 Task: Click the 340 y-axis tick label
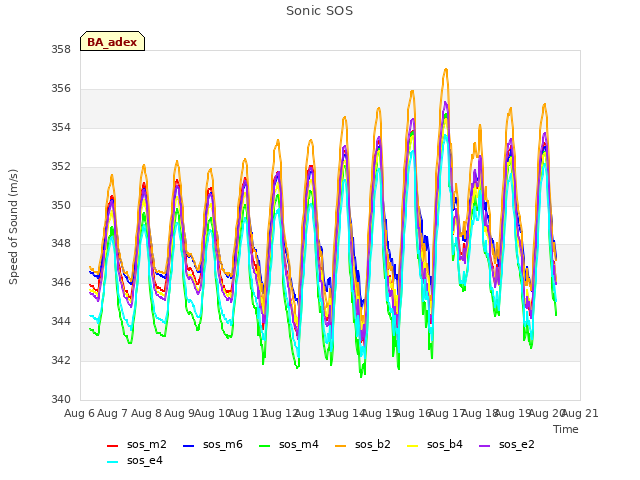(61, 399)
